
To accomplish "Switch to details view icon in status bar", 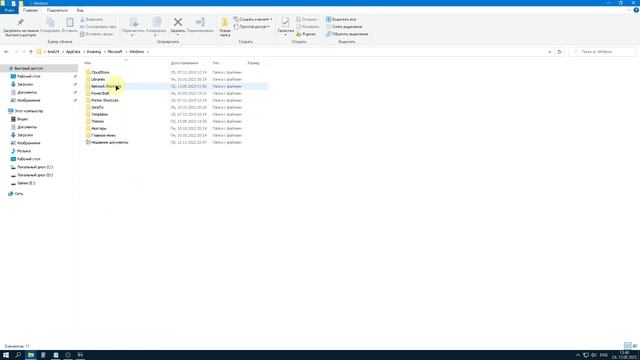I will [x=628, y=346].
